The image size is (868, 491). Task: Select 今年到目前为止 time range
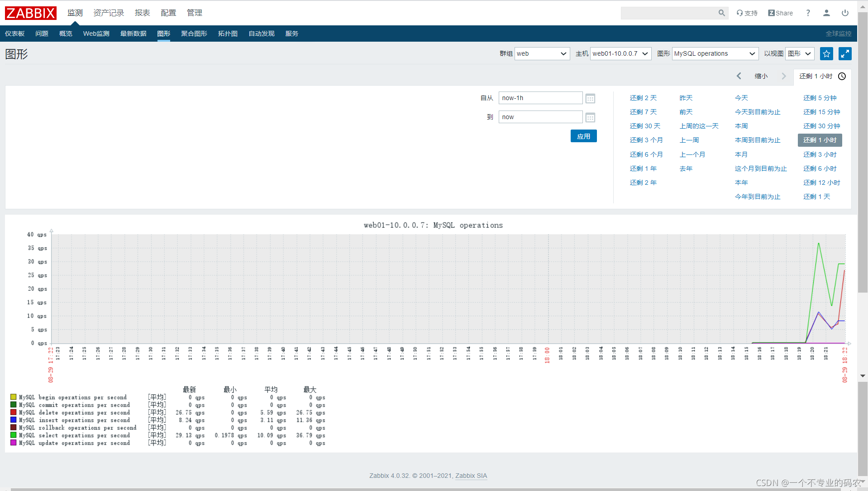(758, 197)
